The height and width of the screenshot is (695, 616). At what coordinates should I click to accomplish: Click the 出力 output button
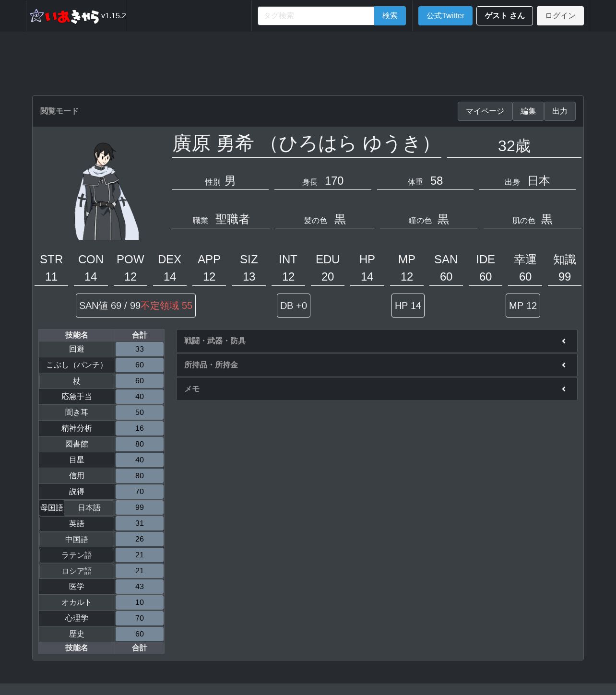point(560,111)
